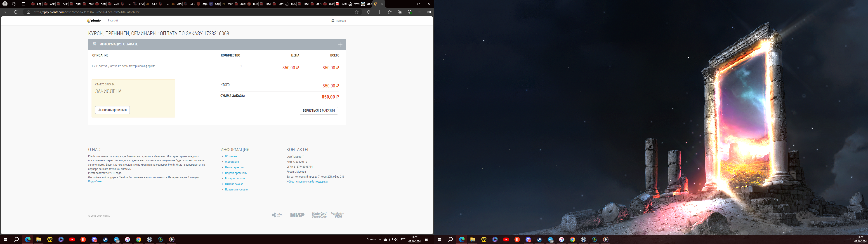Open Chrome from the right monitor taskbar
The height and width of the screenshot is (244, 868).
tap(573, 240)
